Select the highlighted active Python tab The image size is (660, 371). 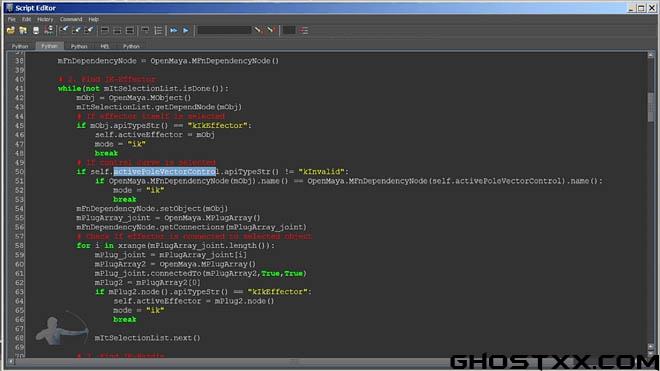pos(49,46)
